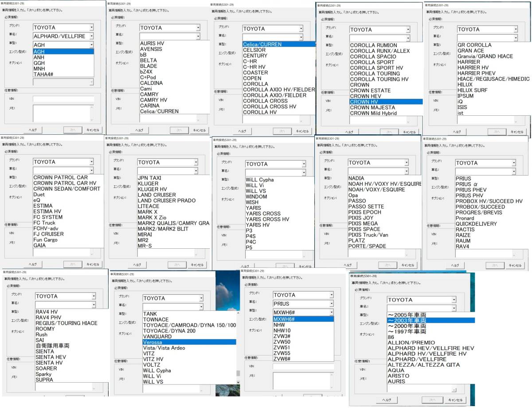Viewport: 532px width, 411px height.
Task: Choose PIXIS MEGA from the list
Action: tap(363, 223)
